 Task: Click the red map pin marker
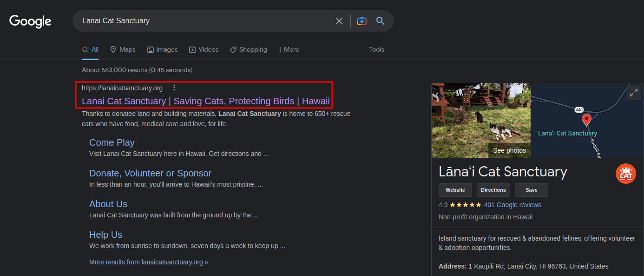586,120
